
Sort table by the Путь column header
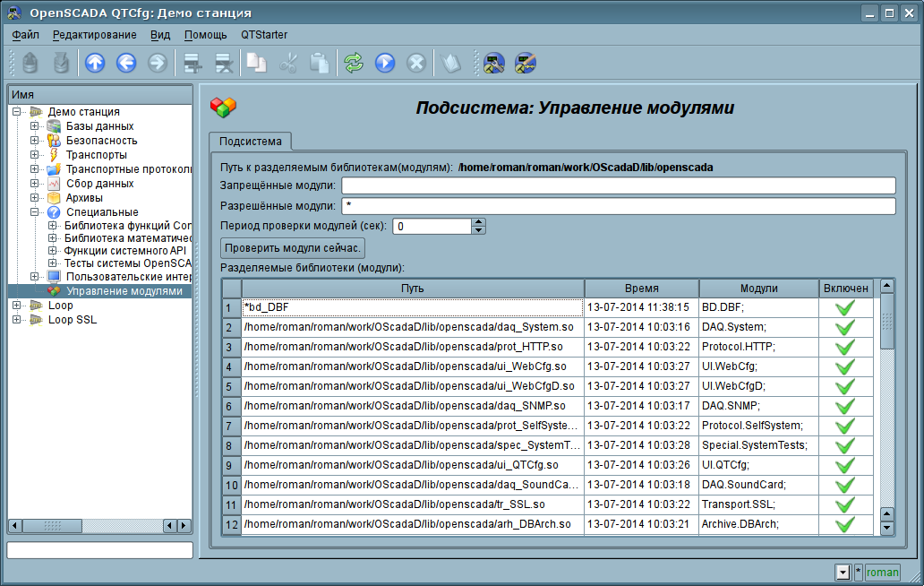point(413,289)
